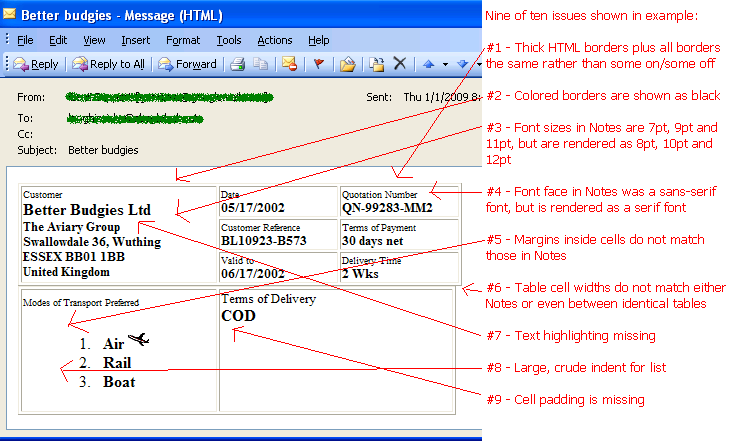Viewport: 735px width, 441px height.
Task: Open the Format menu
Action: point(183,40)
